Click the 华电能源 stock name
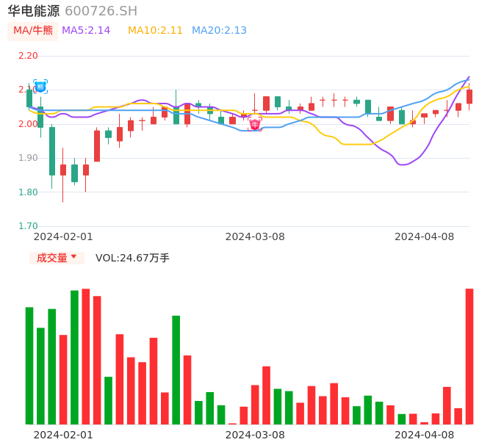The image size is (504, 445). [34, 11]
